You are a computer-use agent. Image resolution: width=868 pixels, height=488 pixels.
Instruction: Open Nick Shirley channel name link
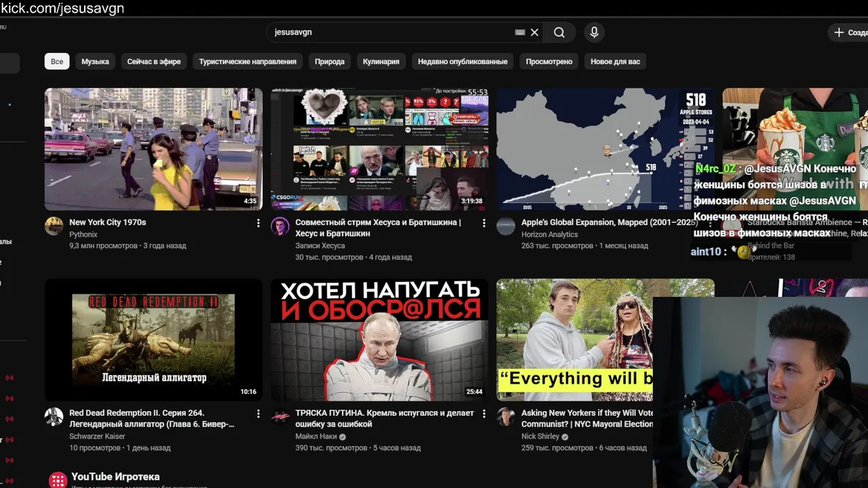(x=540, y=436)
